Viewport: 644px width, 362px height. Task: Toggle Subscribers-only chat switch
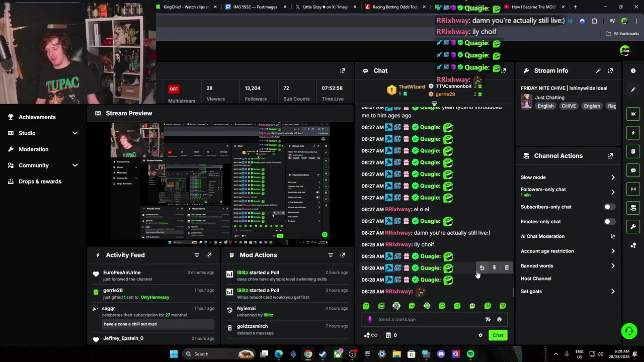click(609, 207)
